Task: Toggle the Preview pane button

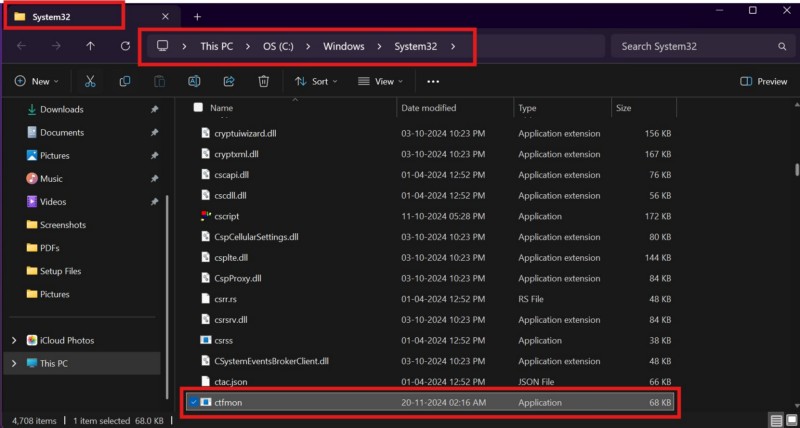Action: (763, 81)
